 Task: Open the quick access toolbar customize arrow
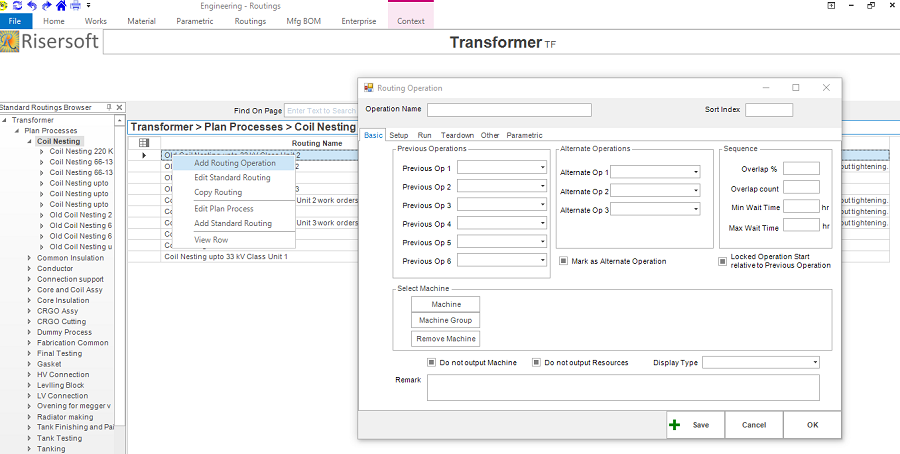point(88,5)
